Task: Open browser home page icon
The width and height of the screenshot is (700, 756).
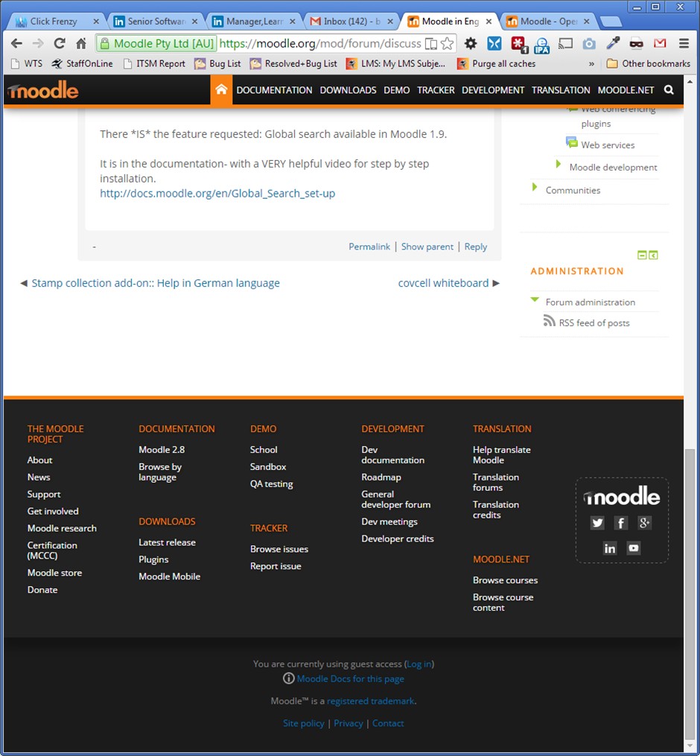Action: tap(81, 43)
